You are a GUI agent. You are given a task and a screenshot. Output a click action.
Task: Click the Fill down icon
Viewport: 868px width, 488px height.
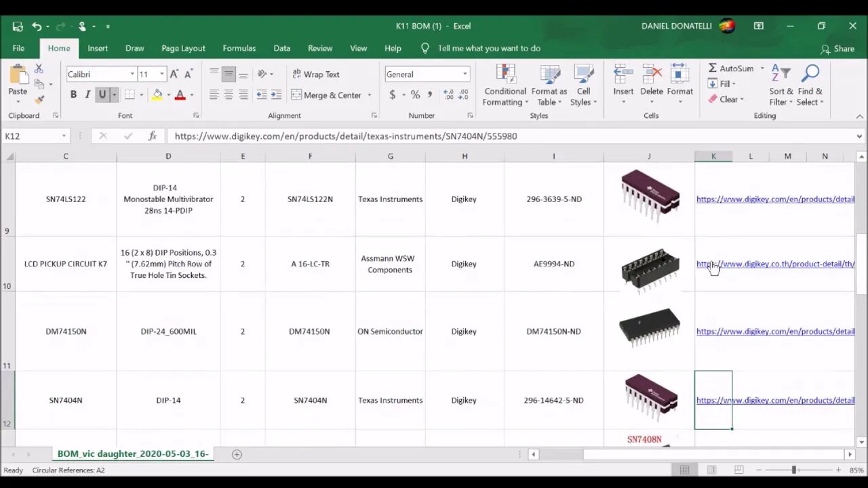coord(713,83)
